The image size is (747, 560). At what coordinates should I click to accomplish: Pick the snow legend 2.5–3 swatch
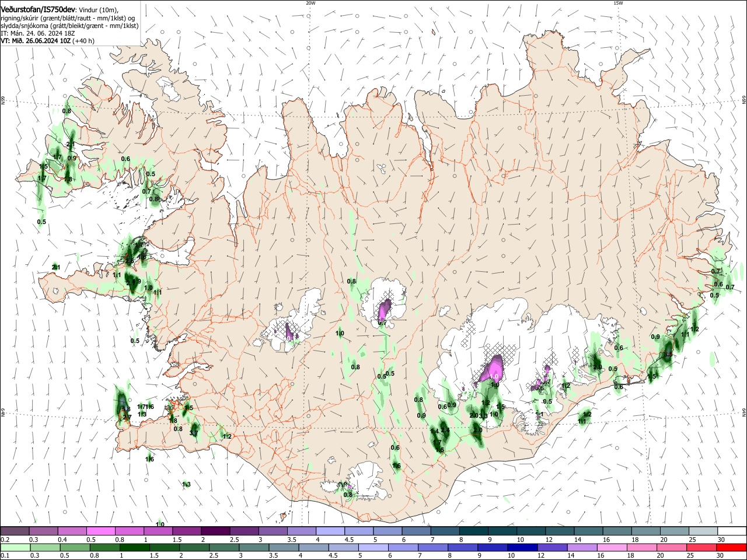coord(244,531)
